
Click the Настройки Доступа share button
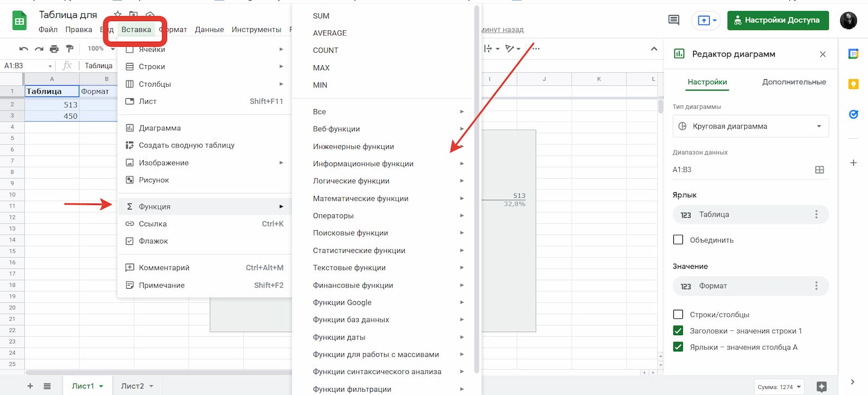click(x=777, y=20)
